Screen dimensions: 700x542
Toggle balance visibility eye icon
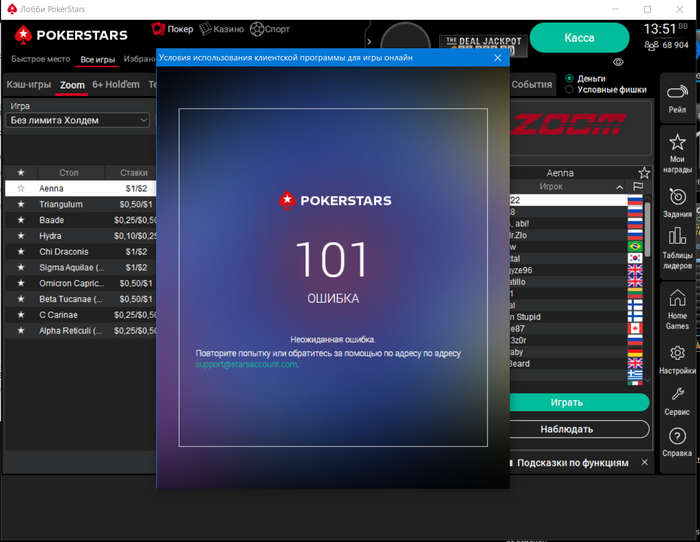tap(618, 62)
